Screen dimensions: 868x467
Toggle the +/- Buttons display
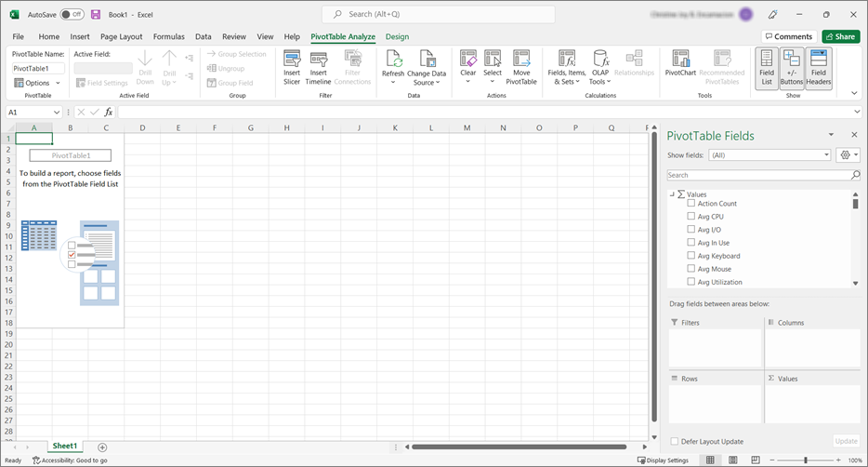[x=792, y=68]
